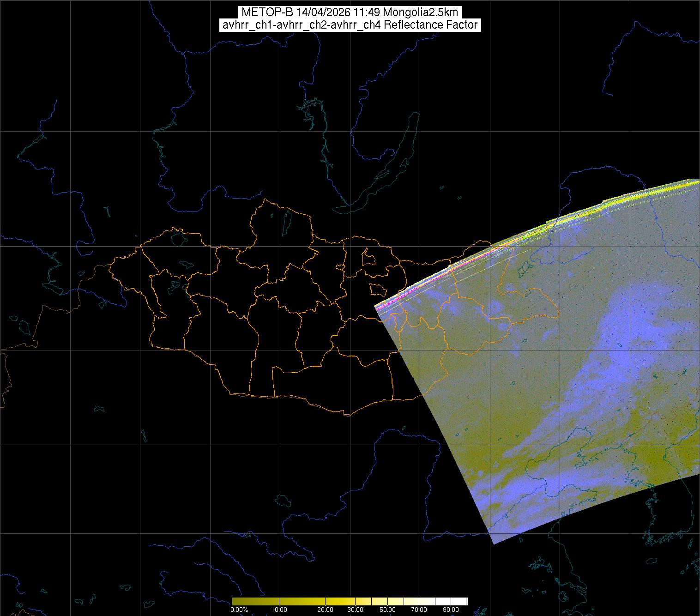Pick the pale yellow colorbar segment between 50 and 60
Image resolution: width=700 pixels, height=616 pixels.
pyautogui.click(x=395, y=601)
